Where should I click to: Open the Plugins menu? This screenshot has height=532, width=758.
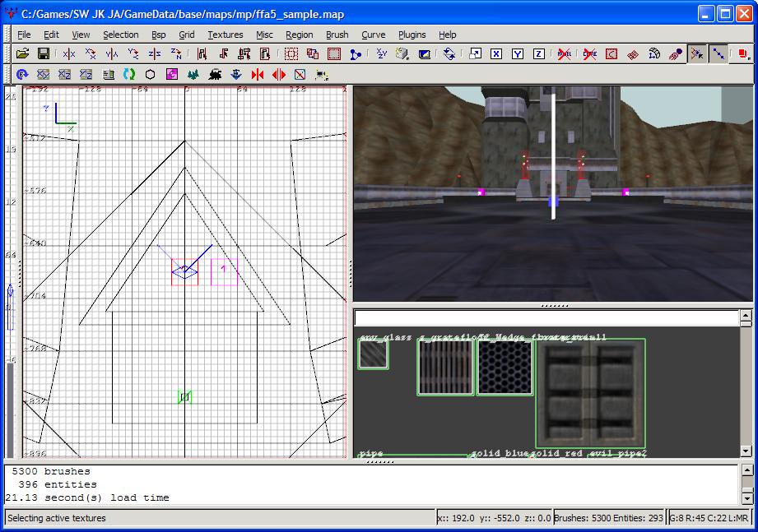[412, 35]
